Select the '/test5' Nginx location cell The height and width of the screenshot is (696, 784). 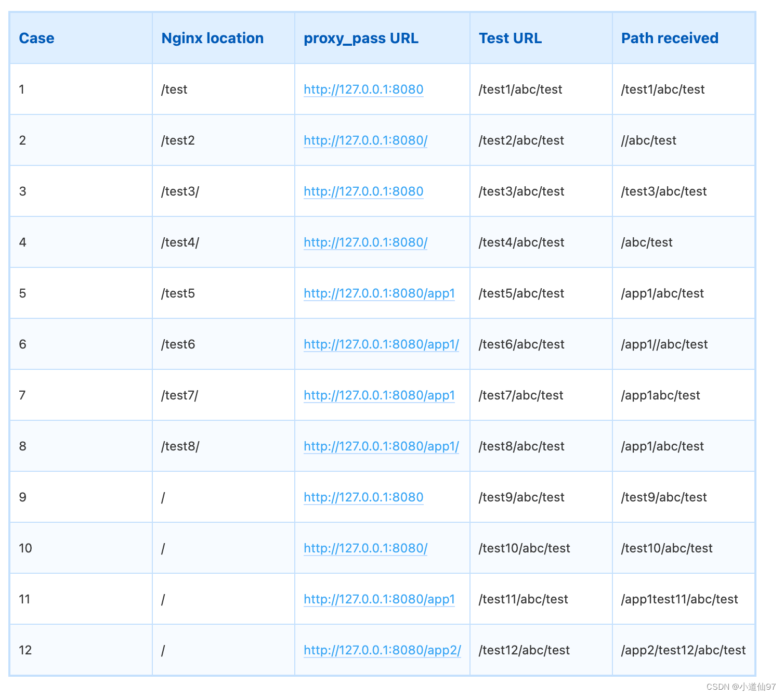click(x=224, y=293)
